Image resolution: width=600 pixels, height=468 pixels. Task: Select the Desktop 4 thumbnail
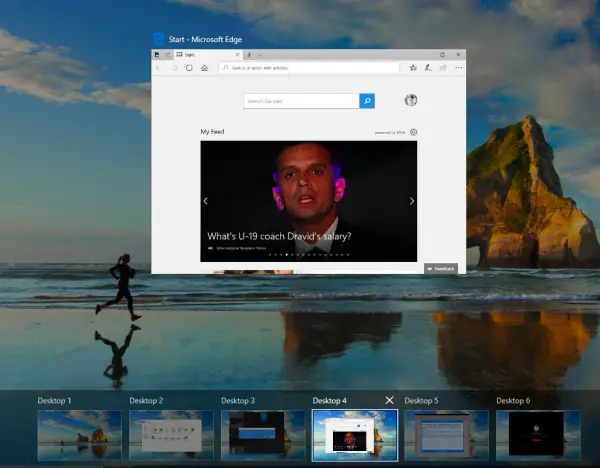[355, 435]
